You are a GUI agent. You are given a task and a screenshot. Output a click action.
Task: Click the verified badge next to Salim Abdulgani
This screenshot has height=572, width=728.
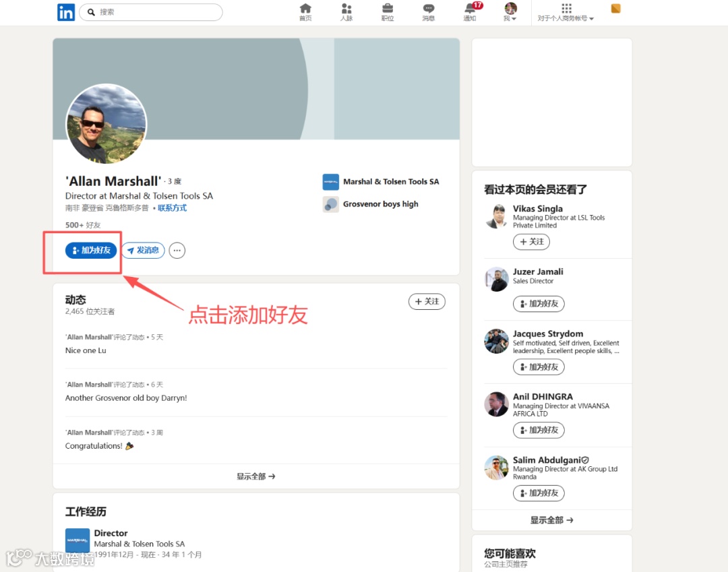[x=586, y=460]
